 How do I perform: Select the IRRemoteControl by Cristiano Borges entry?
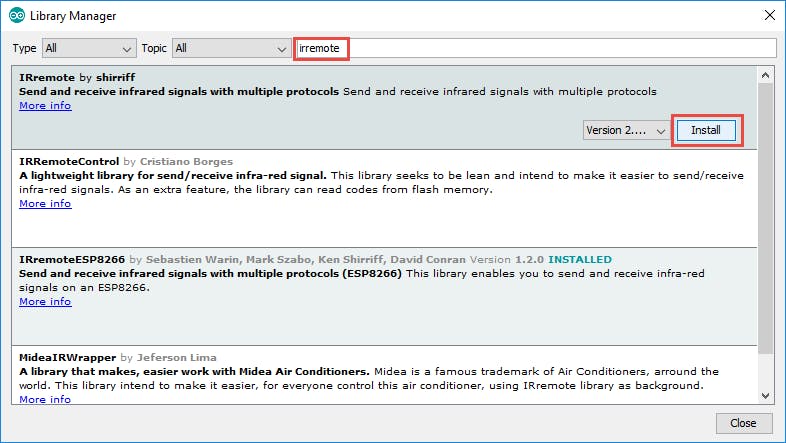click(x=384, y=198)
